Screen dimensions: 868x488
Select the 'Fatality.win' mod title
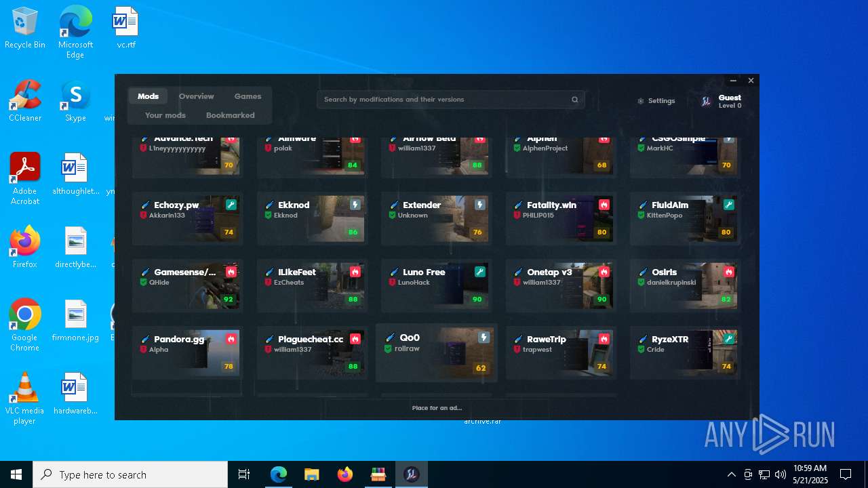point(552,205)
